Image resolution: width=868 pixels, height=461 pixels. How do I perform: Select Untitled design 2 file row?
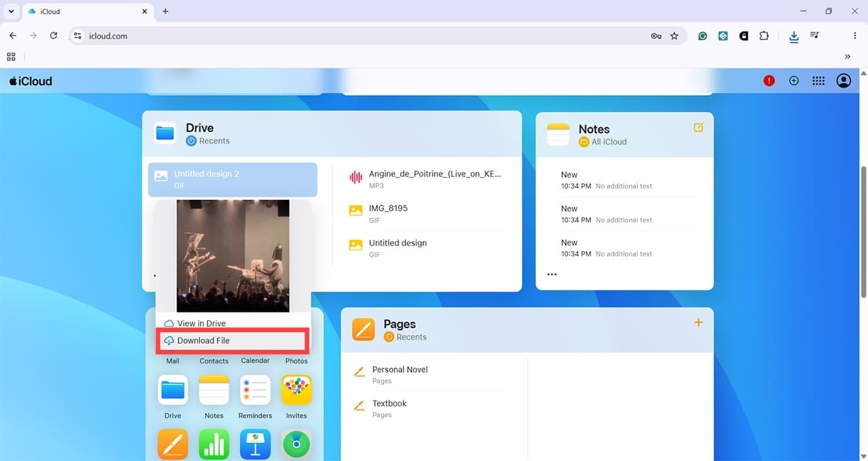(x=233, y=180)
